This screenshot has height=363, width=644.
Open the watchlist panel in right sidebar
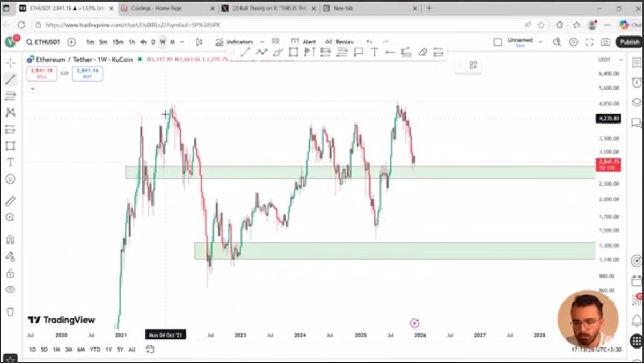[636, 63]
